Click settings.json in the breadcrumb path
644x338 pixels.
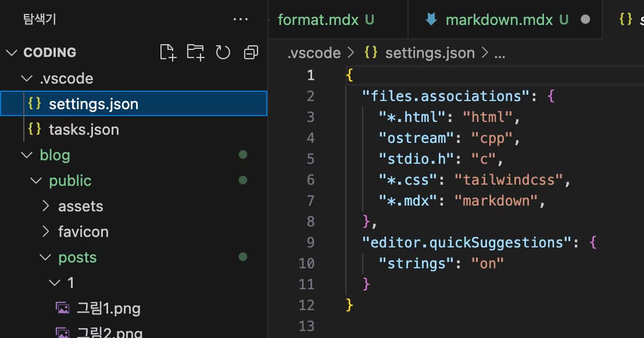[x=430, y=53]
